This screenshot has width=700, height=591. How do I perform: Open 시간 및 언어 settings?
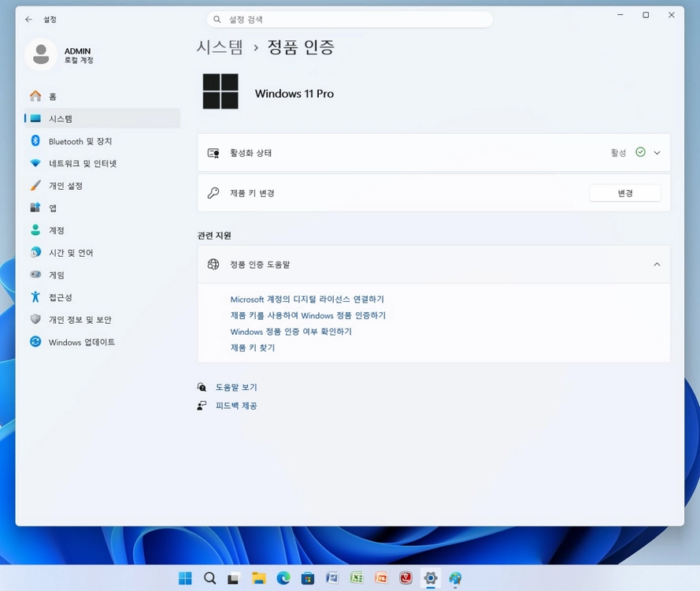coord(102,252)
